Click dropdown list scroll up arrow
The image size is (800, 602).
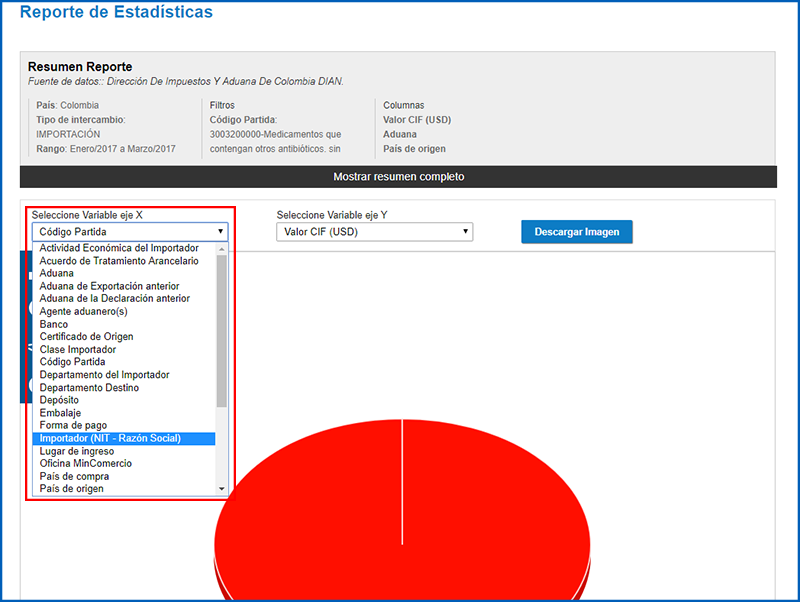tap(221, 249)
